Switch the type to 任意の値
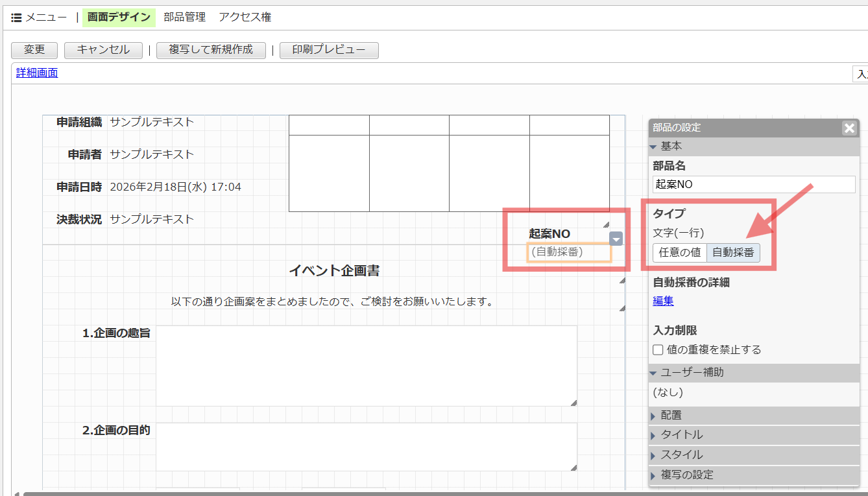868x496 pixels. pos(680,252)
